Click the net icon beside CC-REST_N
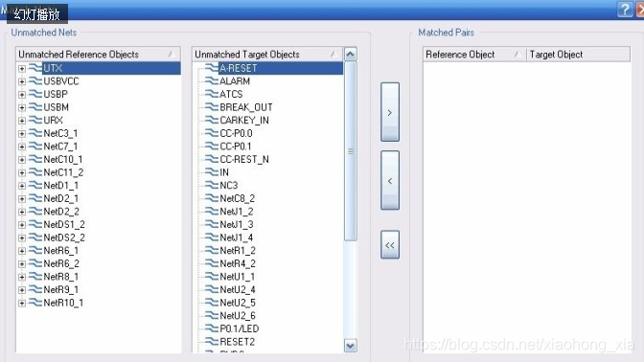 click(212, 159)
